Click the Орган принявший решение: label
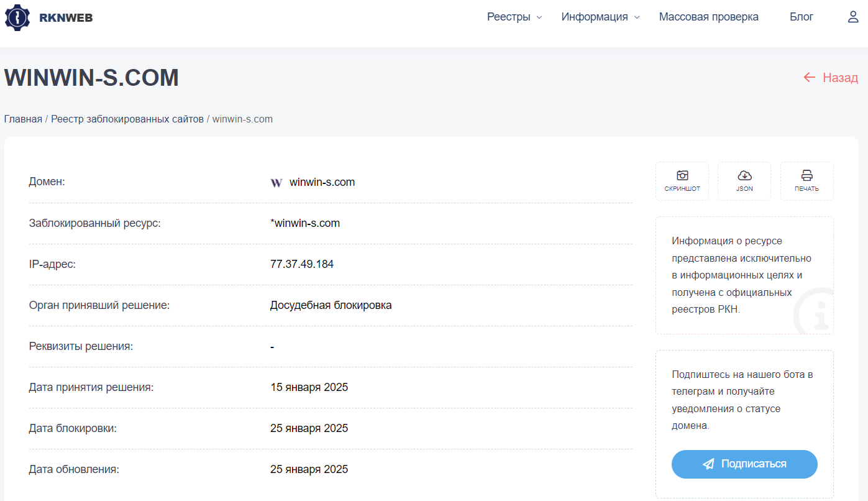This screenshot has height=501, width=868. (x=99, y=305)
